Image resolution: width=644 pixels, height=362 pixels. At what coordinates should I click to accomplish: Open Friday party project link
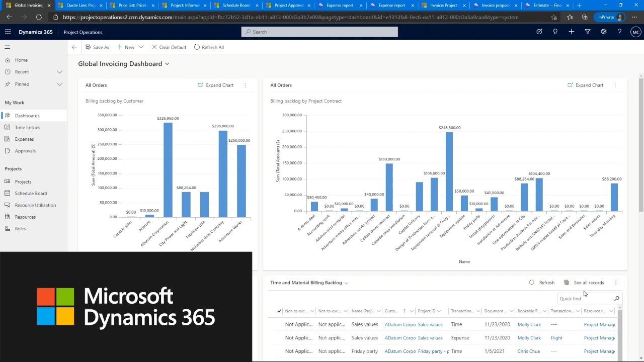(433, 351)
